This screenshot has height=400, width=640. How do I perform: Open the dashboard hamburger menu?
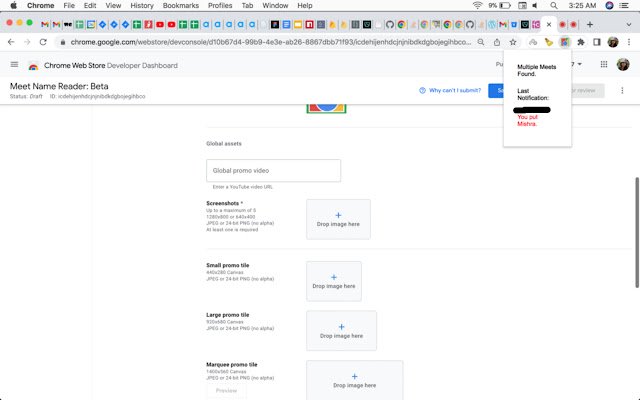14,64
